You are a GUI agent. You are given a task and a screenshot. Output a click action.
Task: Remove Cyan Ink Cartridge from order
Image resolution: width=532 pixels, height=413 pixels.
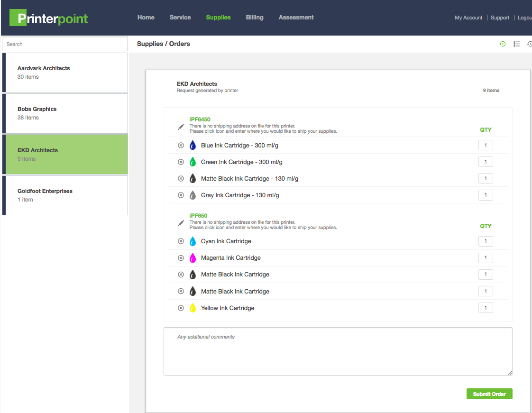click(x=181, y=241)
